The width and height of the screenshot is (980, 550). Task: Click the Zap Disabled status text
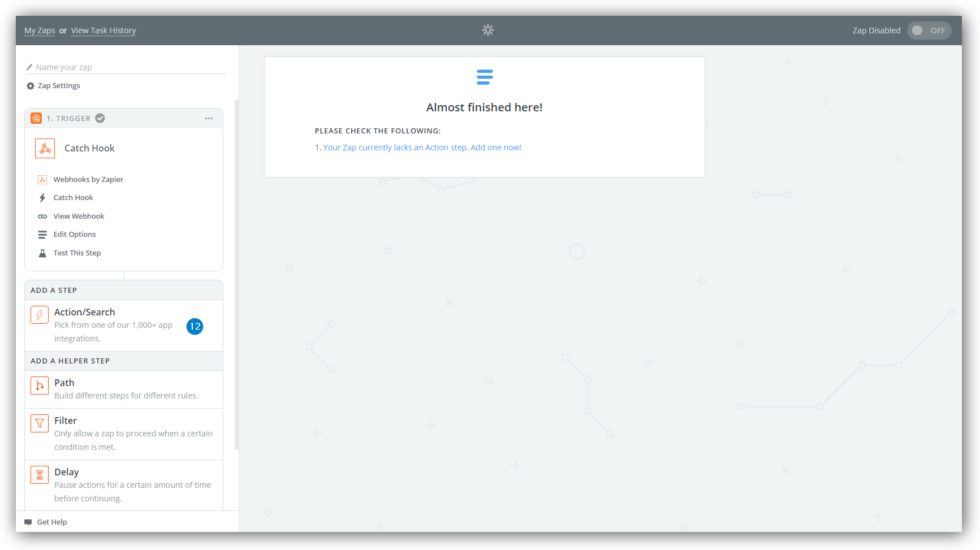[877, 31]
